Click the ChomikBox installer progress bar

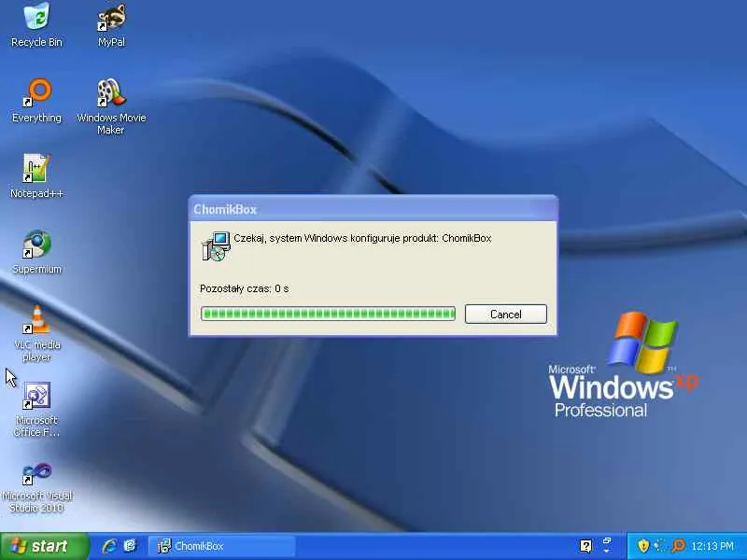[x=328, y=314]
